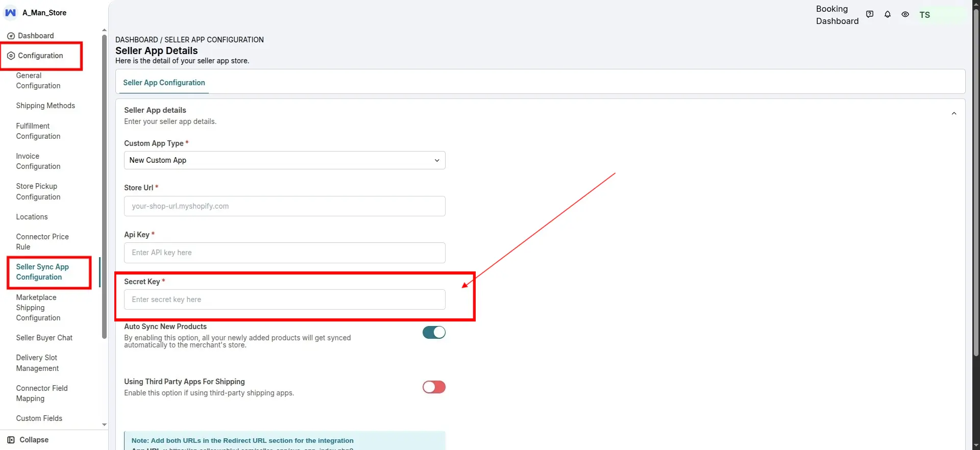The height and width of the screenshot is (450, 980).
Task: Click the Redirect URL note text
Action: pos(242,440)
